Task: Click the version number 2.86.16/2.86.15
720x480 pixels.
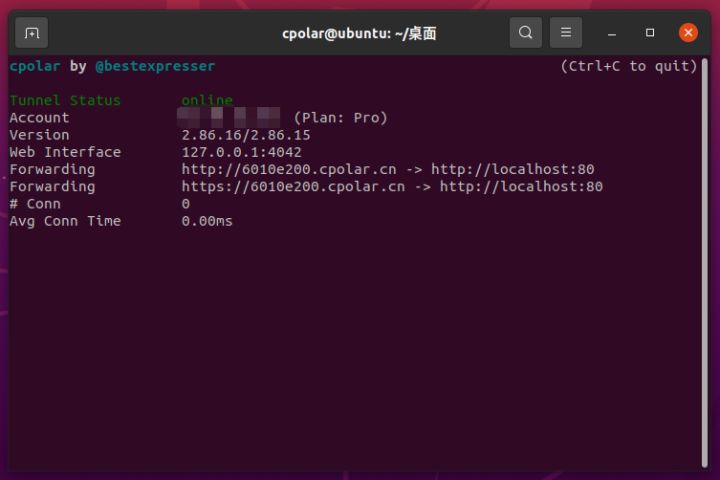Action: tap(246, 135)
